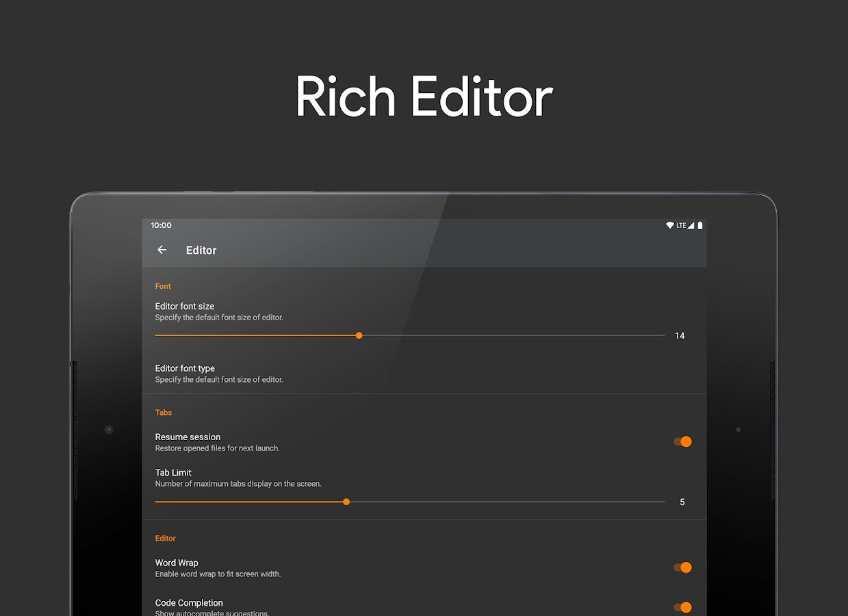Disable the Resume session switch
This screenshot has width=848, height=616.
682,441
